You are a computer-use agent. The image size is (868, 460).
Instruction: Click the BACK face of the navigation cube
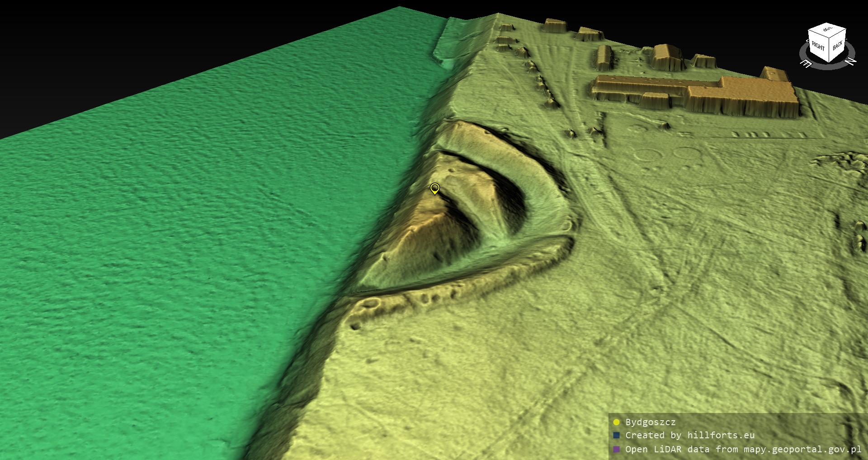point(837,46)
